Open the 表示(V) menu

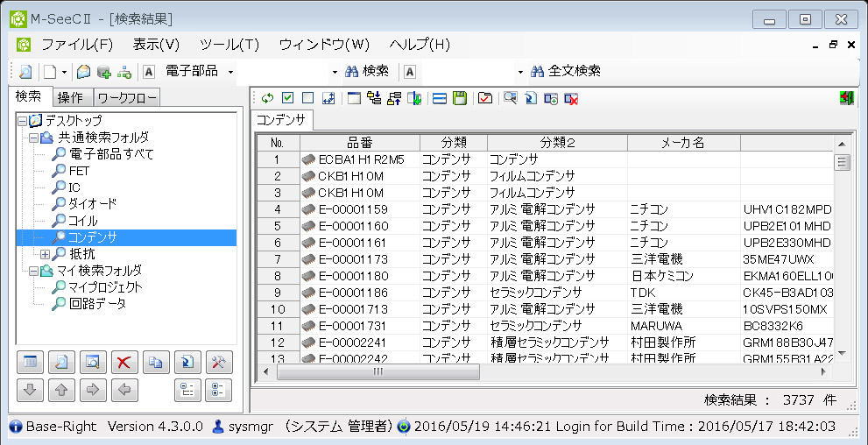[x=157, y=45]
